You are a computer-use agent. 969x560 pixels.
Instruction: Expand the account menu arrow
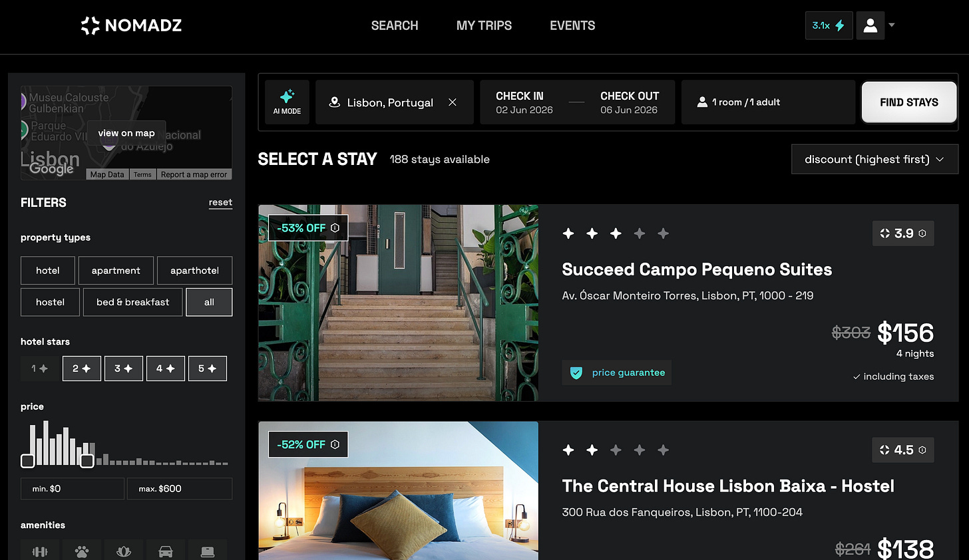(892, 25)
